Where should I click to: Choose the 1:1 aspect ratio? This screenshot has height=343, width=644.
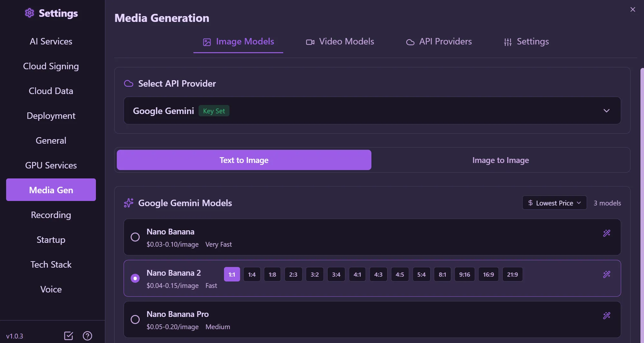coord(232,274)
